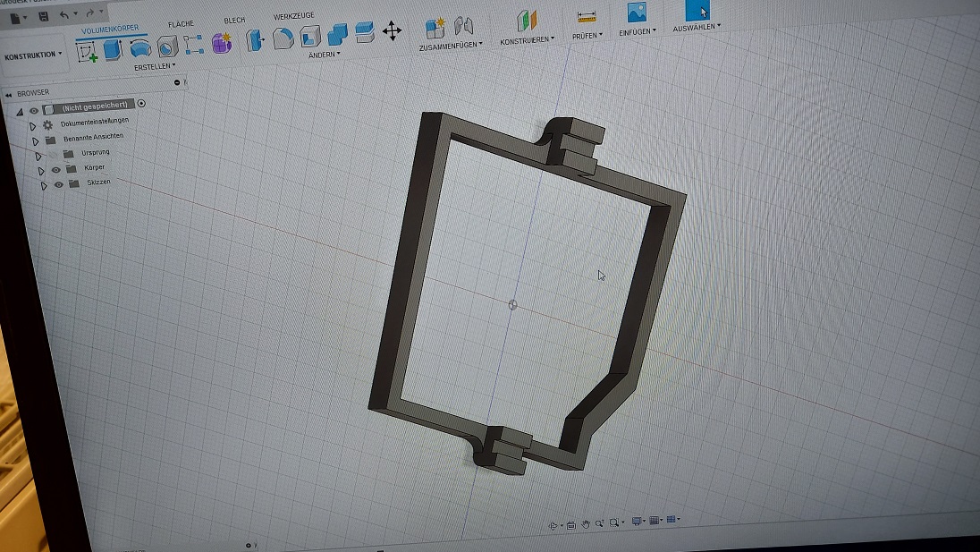Open the KONSTRUIEREN dropdown menu
Screen dimensions: 980x552
(527, 40)
